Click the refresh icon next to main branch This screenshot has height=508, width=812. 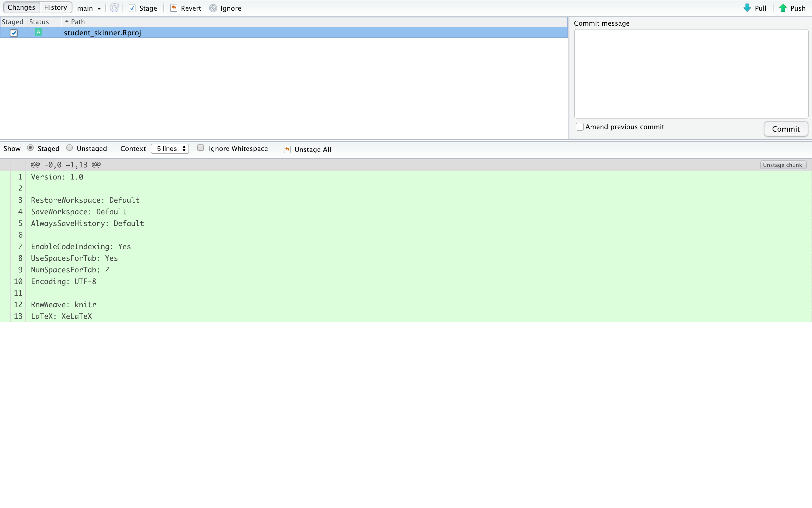pyautogui.click(x=114, y=8)
